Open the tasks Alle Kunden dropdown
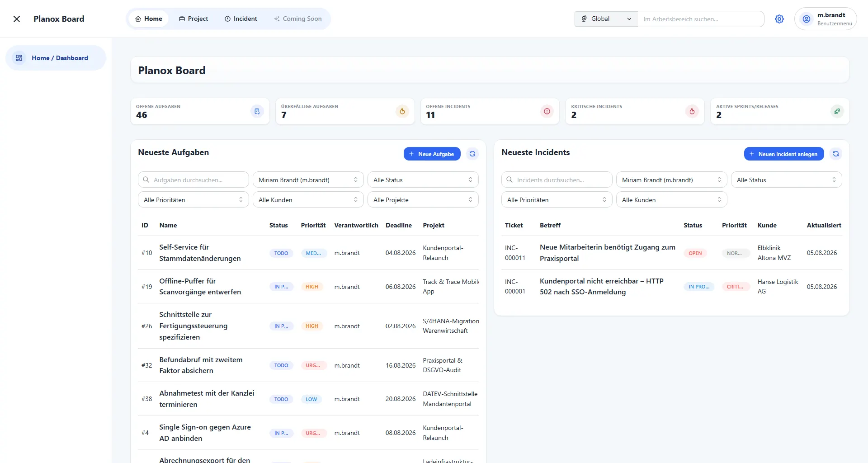 click(308, 199)
